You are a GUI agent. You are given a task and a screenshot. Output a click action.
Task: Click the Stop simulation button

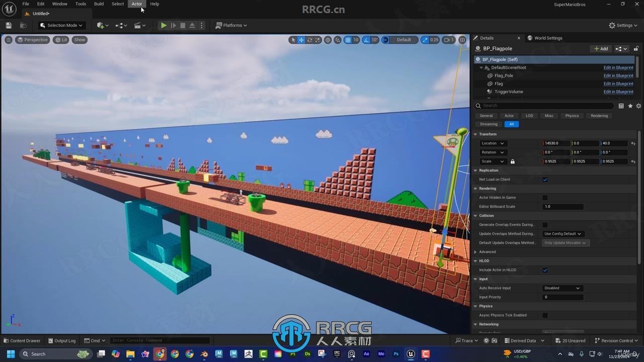(183, 25)
